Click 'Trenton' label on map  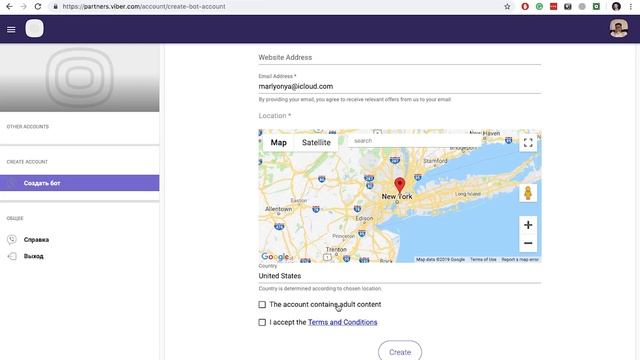[336, 249]
